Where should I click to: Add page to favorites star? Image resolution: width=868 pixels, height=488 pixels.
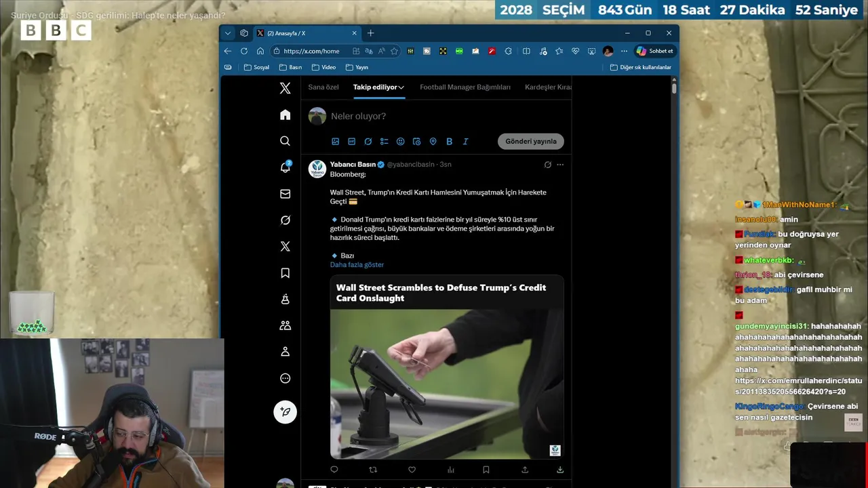click(394, 51)
